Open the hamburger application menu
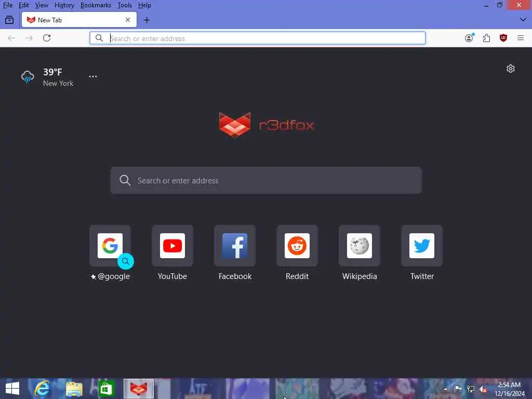The width and height of the screenshot is (532, 399). 521,38
